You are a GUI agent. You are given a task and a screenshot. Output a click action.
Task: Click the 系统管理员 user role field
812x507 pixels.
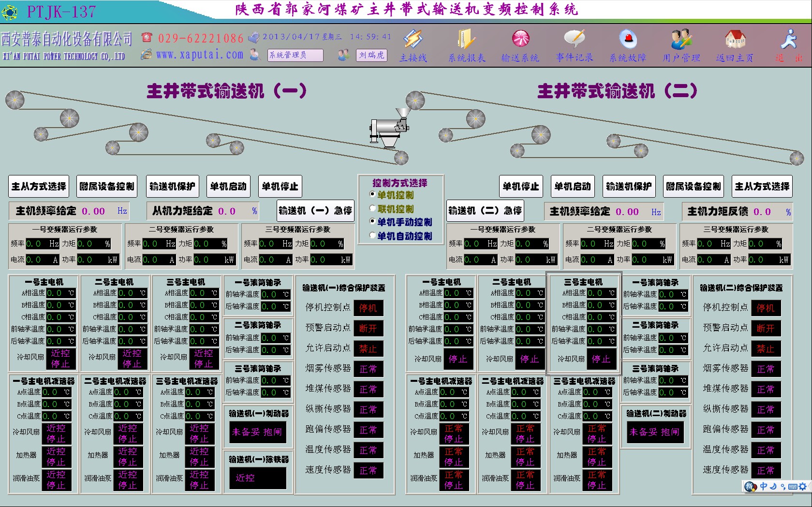295,55
